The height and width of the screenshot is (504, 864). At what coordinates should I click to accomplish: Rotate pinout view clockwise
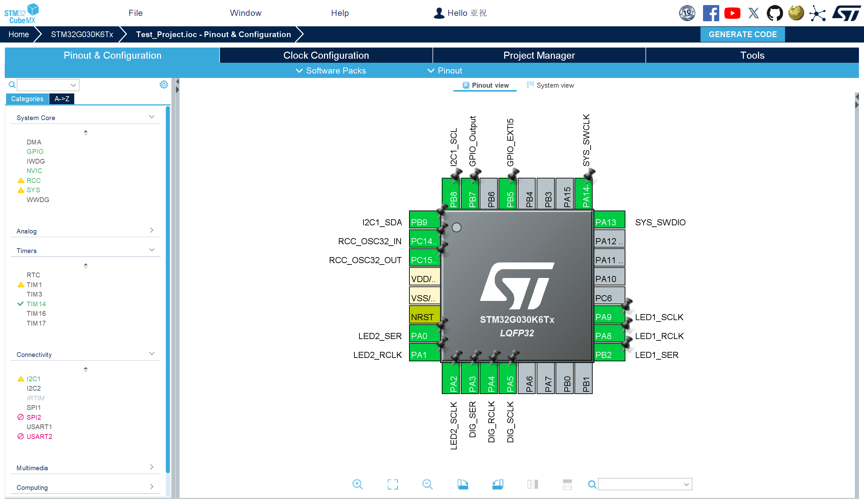(462, 484)
